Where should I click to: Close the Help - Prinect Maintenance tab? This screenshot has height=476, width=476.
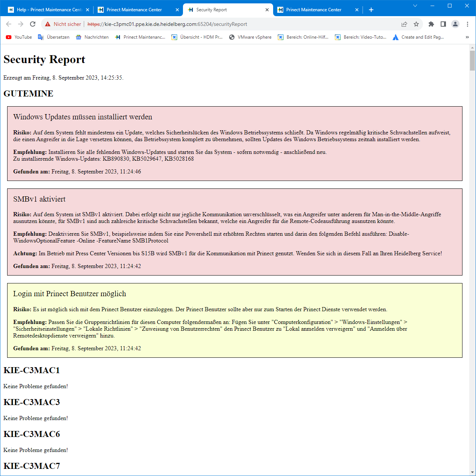coord(88,10)
